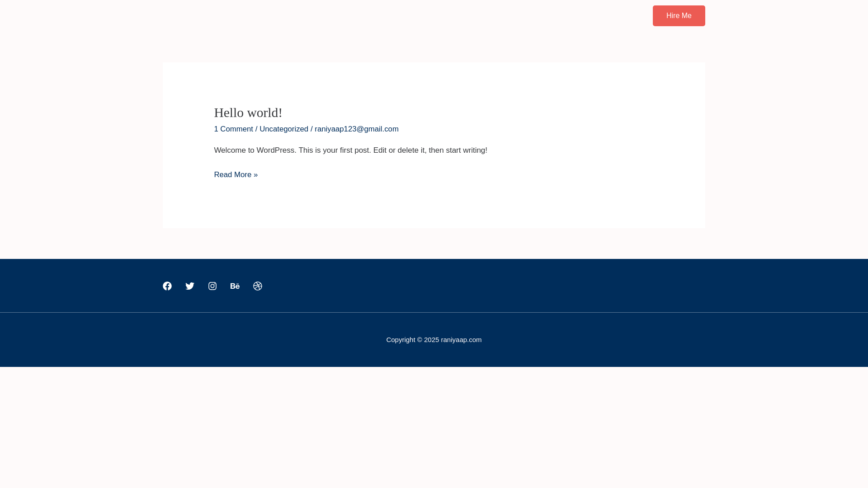Follow the Read More link
868x488 pixels.
pos(236,175)
